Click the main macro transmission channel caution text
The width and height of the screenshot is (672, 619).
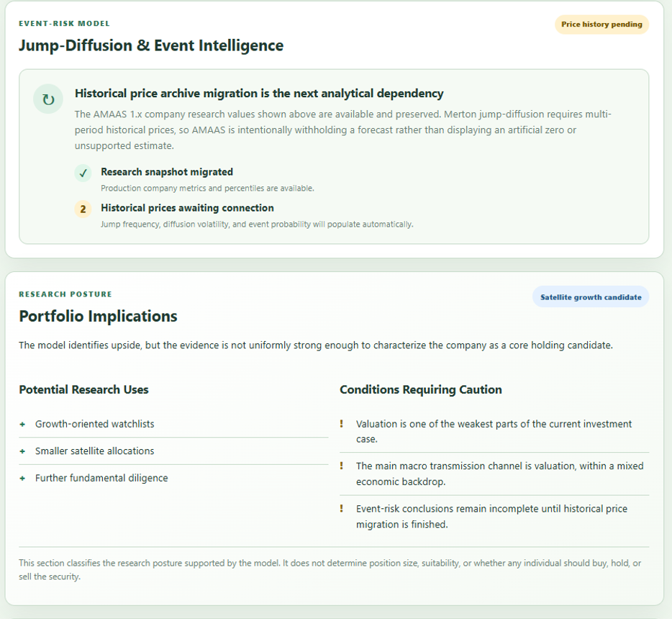pos(500,474)
